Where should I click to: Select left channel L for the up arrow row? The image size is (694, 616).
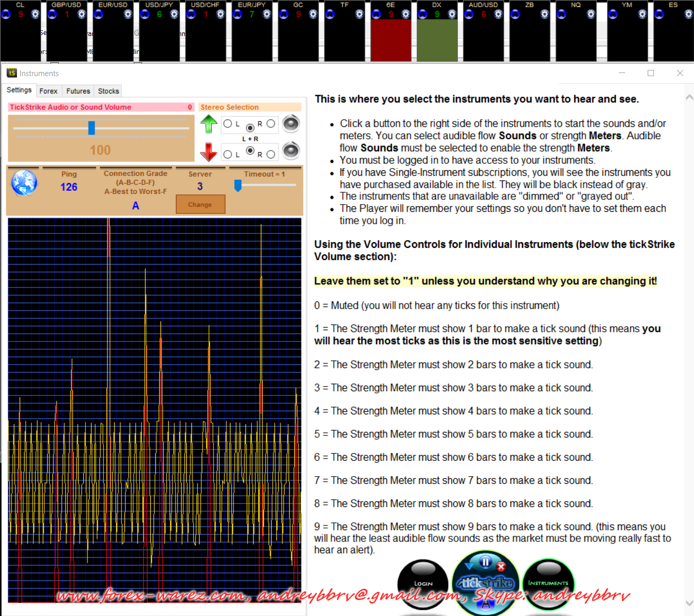click(x=228, y=123)
